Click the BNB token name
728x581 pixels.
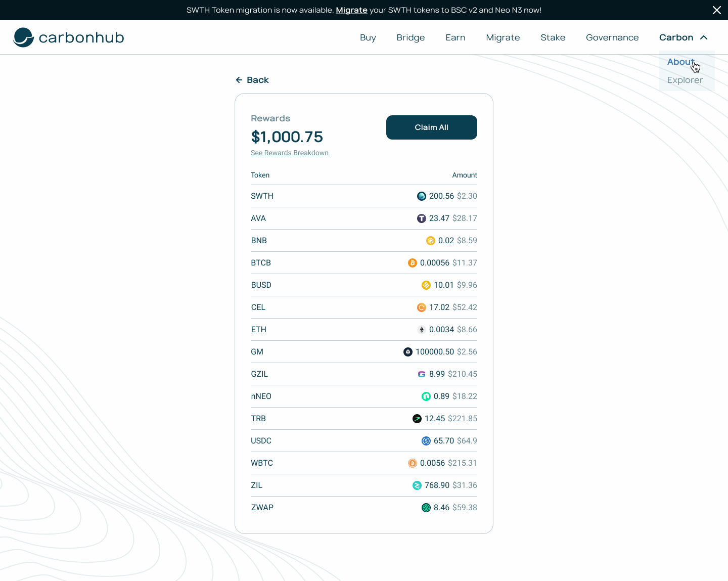pyautogui.click(x=259, y=241)
